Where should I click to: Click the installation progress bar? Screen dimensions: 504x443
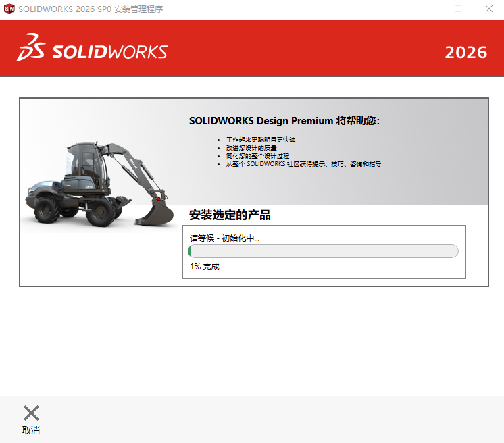(323, 251)
